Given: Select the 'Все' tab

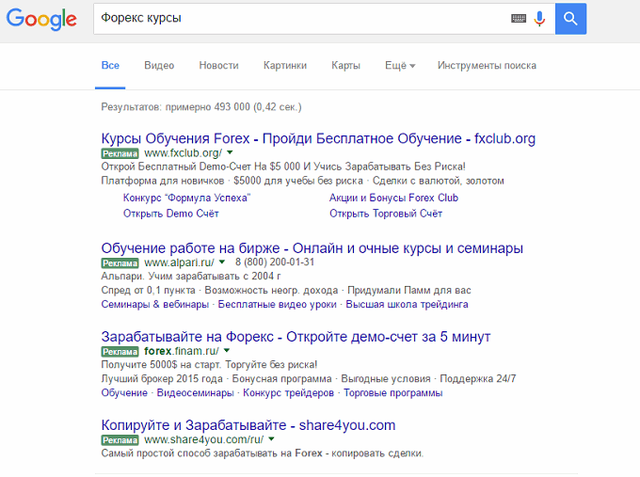Looking at the screenshot, I should 110,65.
